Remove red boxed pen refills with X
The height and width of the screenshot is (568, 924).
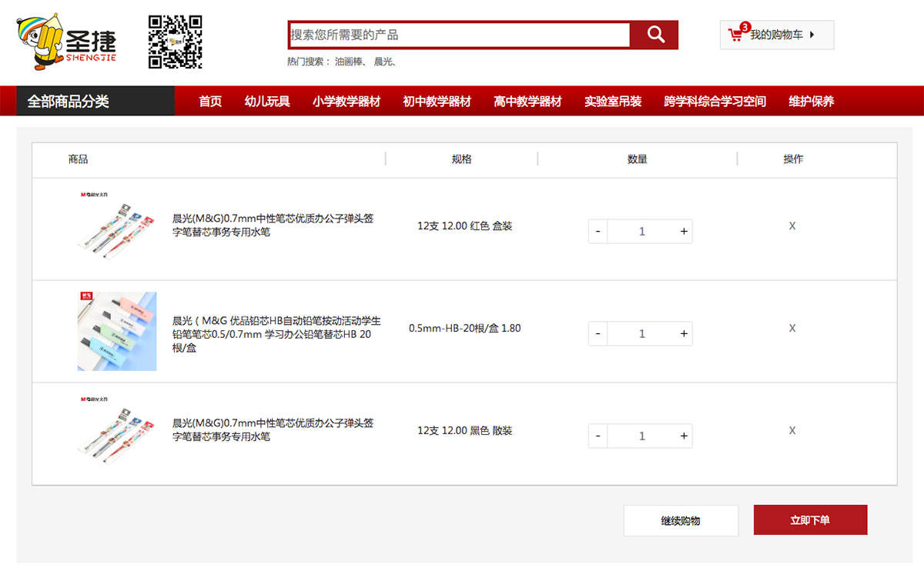pos(792,226)
